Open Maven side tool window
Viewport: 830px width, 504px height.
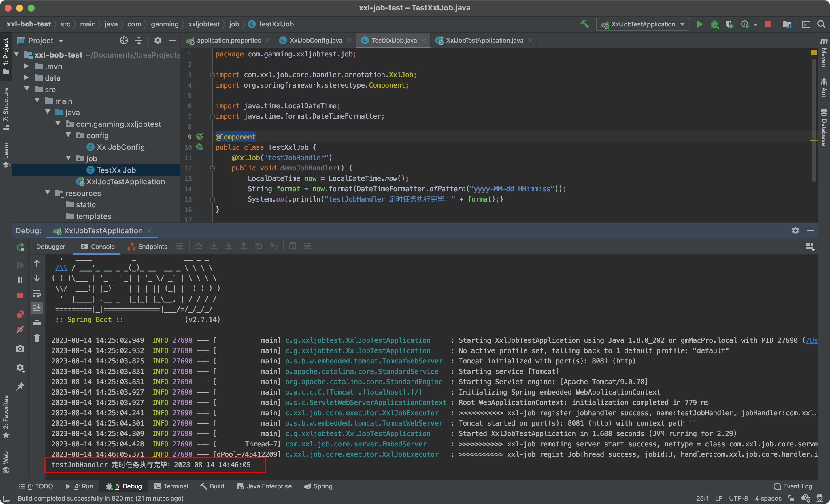[x=824, y=52]
